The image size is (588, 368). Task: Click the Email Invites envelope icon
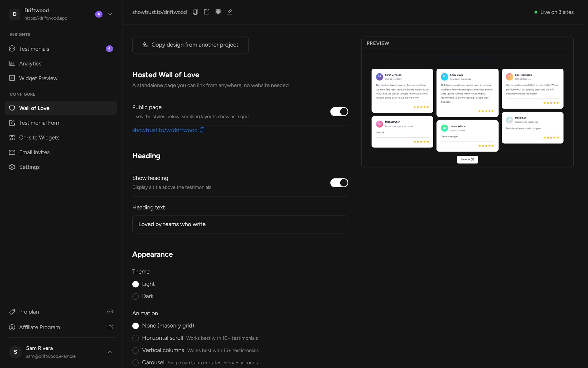click(x=12, y=152)
